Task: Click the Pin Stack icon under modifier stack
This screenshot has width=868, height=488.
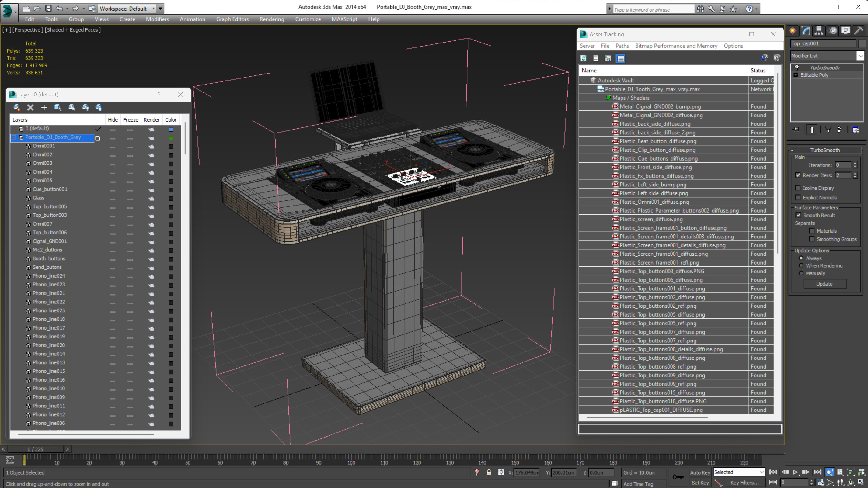Action: [x=796, y=130]
